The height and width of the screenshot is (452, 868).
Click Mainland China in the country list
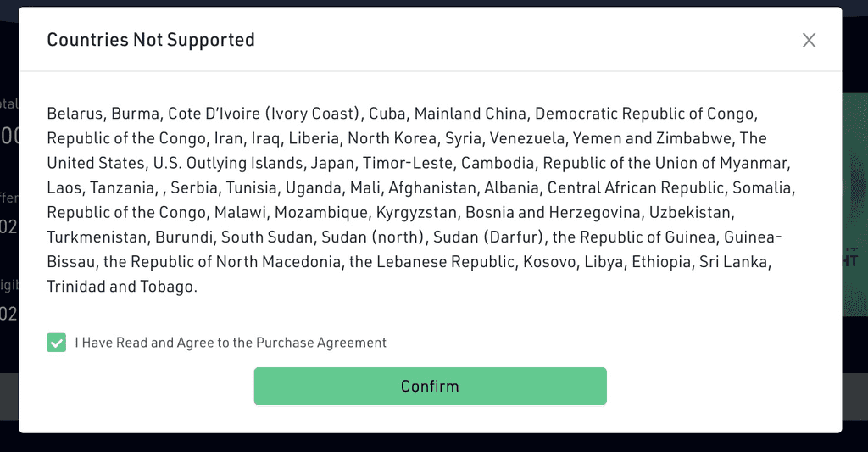(470, 114)
